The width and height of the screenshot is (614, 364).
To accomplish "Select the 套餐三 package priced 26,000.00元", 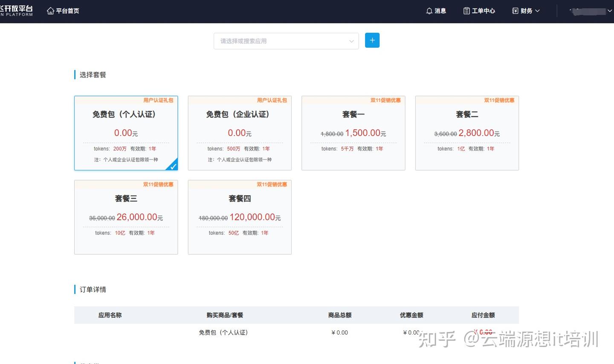I will (126, 217).
